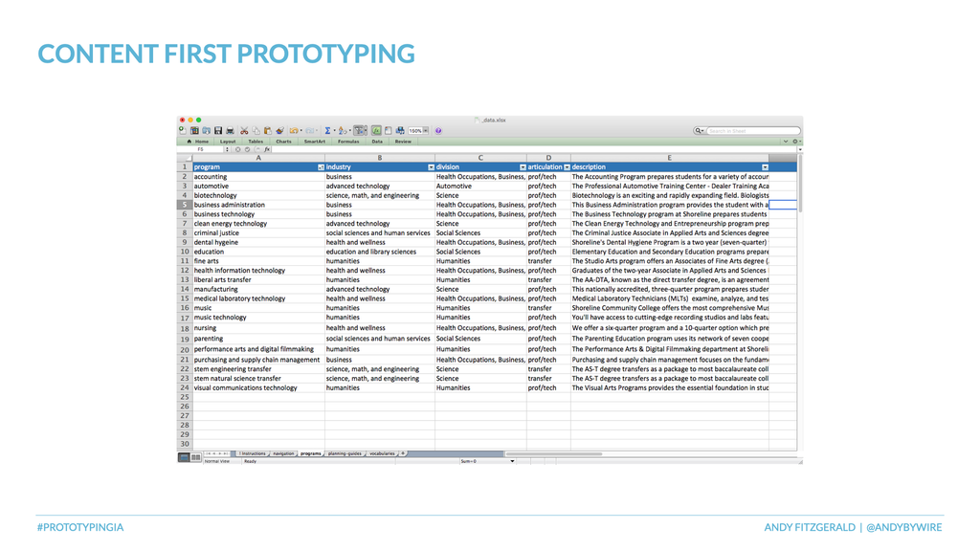Open the purple Help icon
This screenshot has height=551, width=980.
click(x=438, y=130)
